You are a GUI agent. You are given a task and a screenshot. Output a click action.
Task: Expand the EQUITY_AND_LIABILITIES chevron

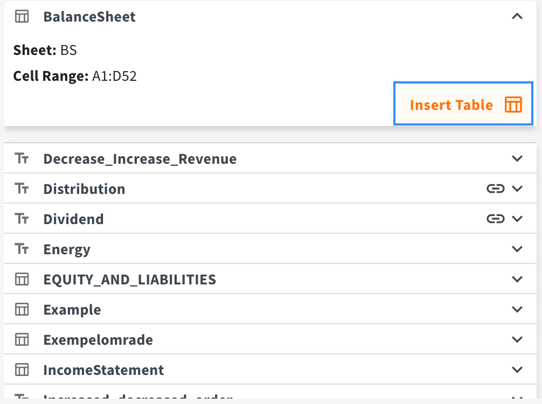517,279
